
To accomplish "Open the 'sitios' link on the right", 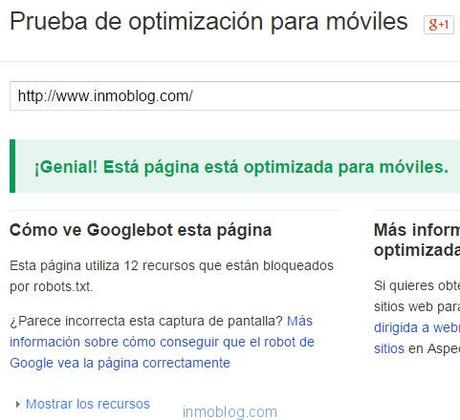I will pyautogui.click(x=389, y=349).
